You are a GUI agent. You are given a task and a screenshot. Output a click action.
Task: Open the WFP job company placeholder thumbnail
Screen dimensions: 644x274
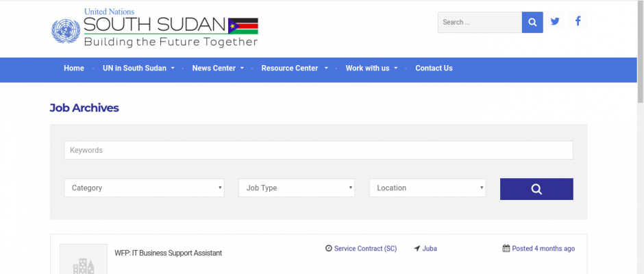tap(84, 259)
